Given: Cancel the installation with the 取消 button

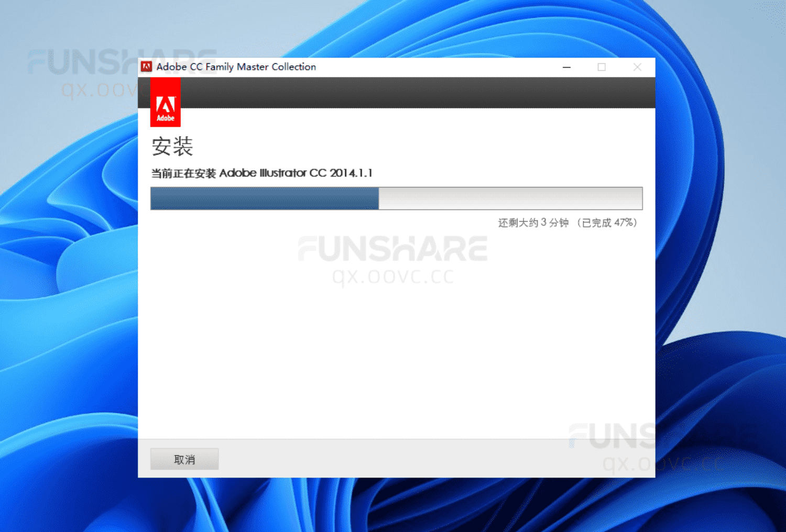Looking at the screenshot, I should click(184, 459).
